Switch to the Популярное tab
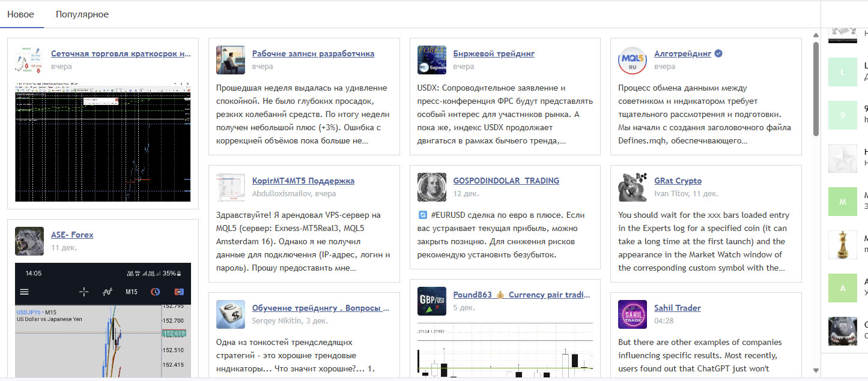This screenshot has width=868, height=381. [82, 14]
